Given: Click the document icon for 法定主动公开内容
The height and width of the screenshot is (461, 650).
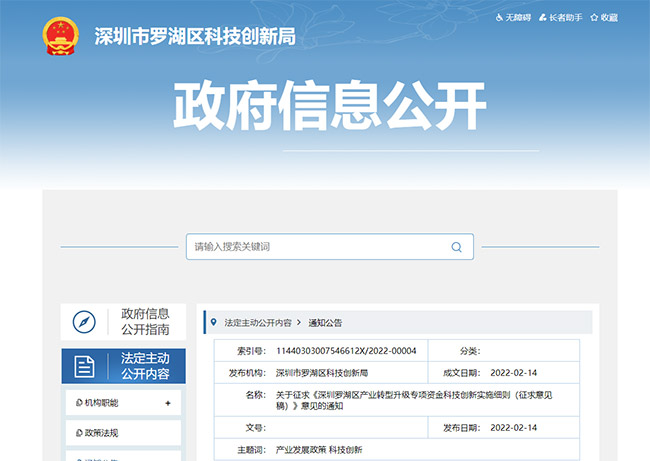Looking at the screenshot, I should (84, 366).
